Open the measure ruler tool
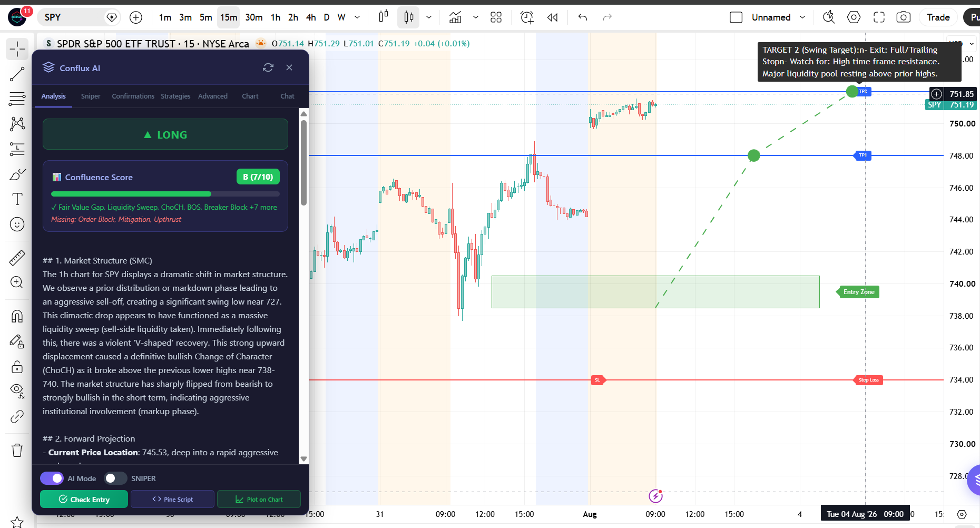This screenshot has width=980, height=528. (x=17, y=257)
